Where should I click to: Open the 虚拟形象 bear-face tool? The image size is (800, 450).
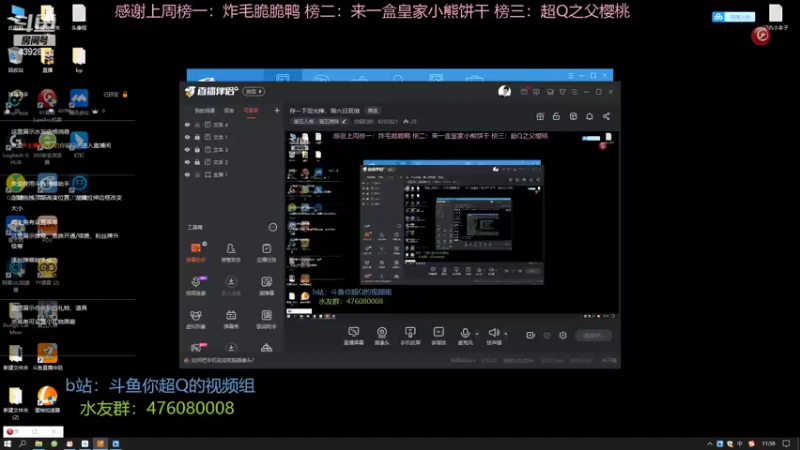pos(196,319)
